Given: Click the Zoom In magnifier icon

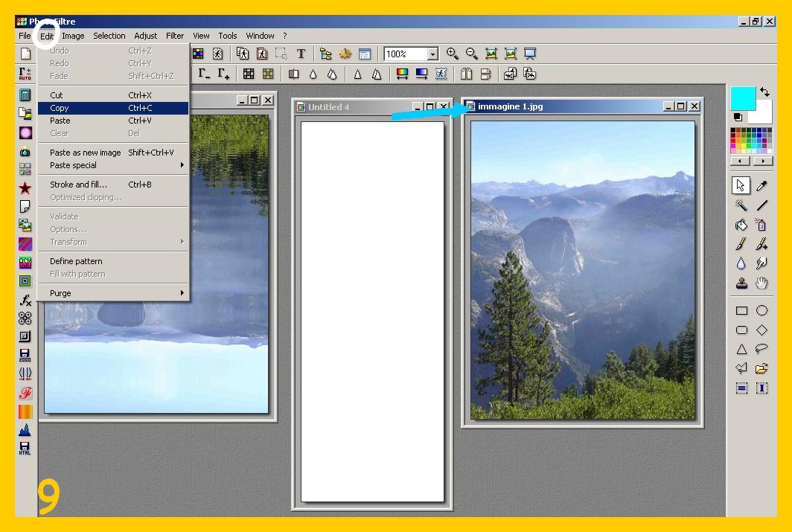Looking at the screenshot, I should click(452, 54).
